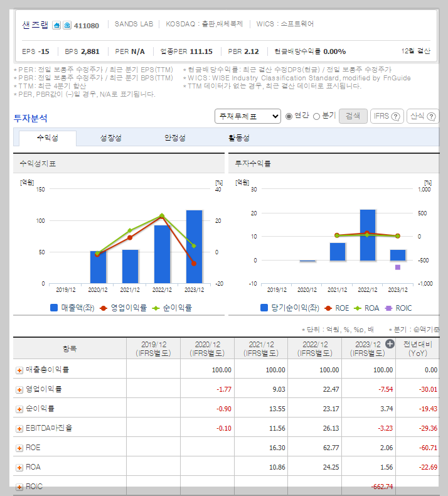Image resolution: width=448 pixels, height=496 pixels.
Task: Click the ROE 2022/12 value 62.77
Action: tap(331, 448)
